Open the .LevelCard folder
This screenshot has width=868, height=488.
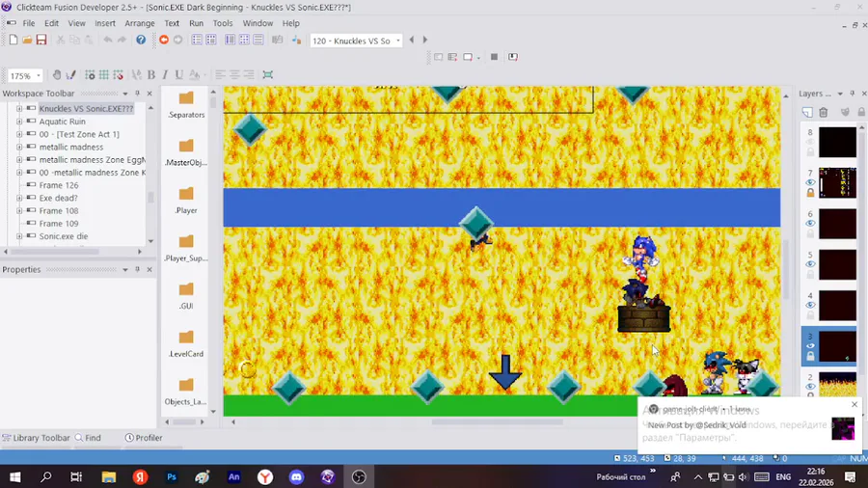click(x=186, y=343)
